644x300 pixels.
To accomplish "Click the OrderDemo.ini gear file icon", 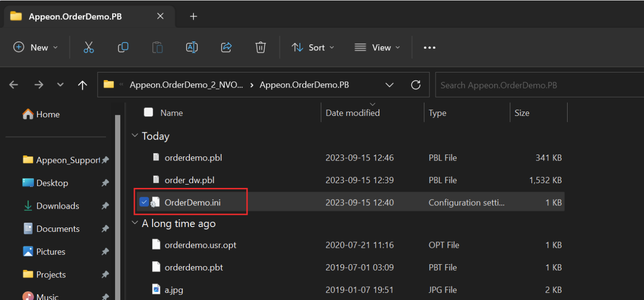I will point(156,203).
